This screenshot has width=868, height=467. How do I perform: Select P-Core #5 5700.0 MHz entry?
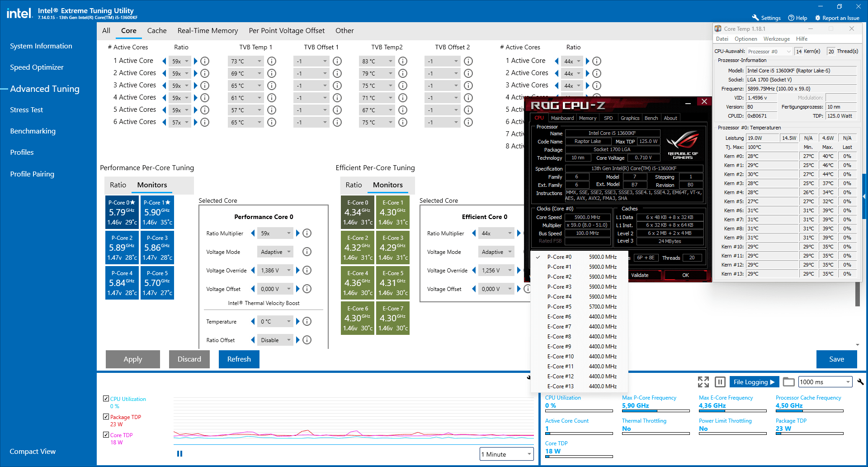[580, 307]
